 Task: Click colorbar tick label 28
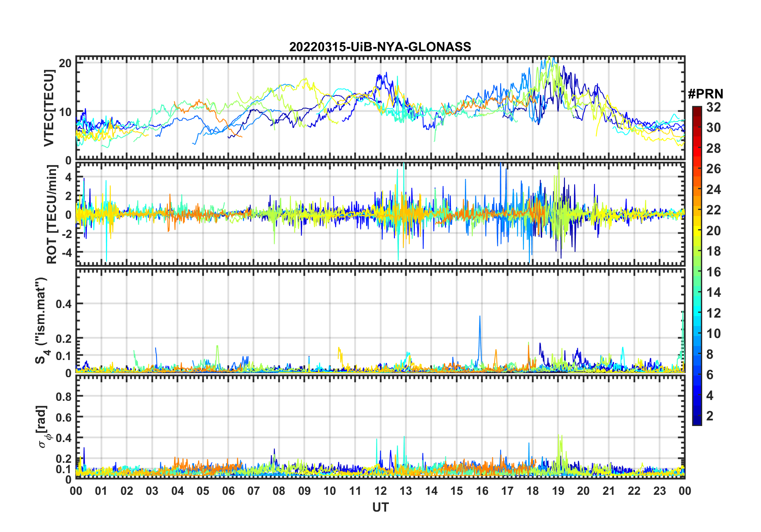713,148
